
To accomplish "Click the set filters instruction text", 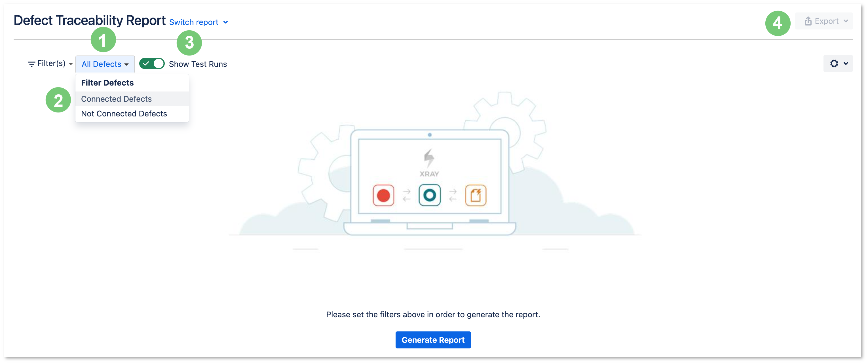I will tap(433, 314).
